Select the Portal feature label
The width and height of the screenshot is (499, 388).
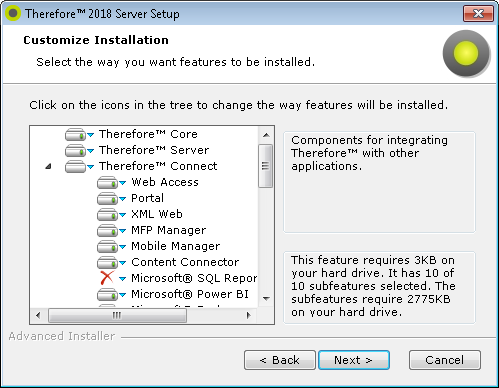tap(148, 198)
